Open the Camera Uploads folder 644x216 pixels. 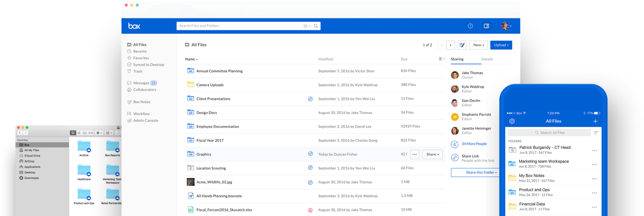click(x=210, y=85)
